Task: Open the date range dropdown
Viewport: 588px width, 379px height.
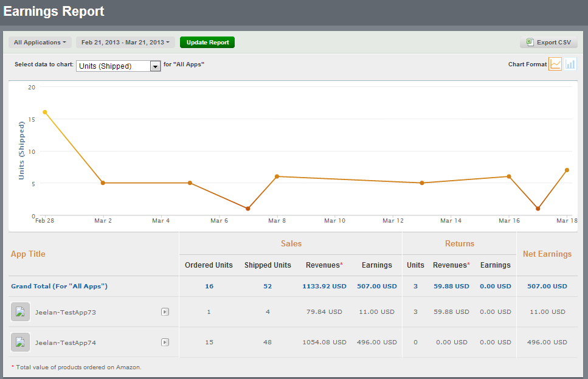Action: [125, 43]
